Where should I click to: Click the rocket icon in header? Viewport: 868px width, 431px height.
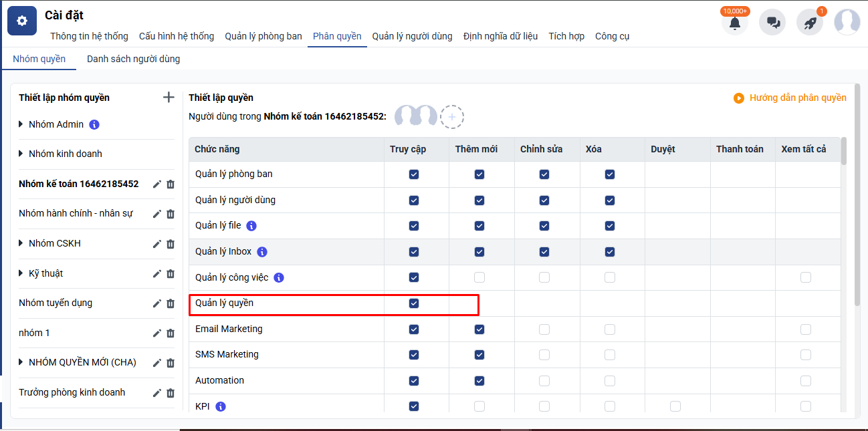tap(810, 23)
